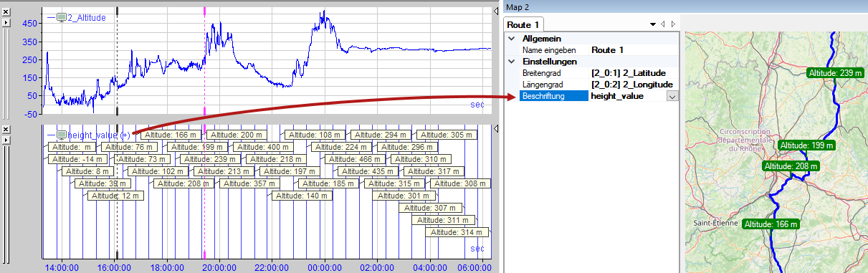Image resolution: width=868 pixels, height=273 pixels.
Task: Click the height_value legend monitor icon
Action: tap(62, 135)
